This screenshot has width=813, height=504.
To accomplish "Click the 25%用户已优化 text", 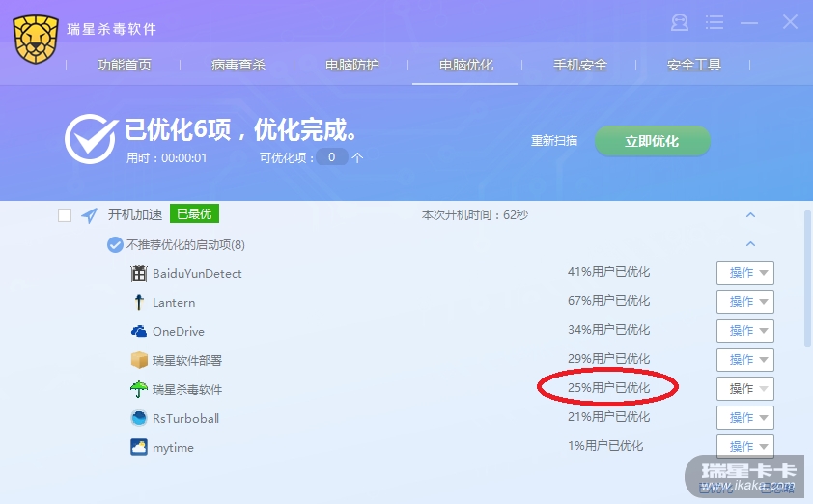I will [608, 388].
